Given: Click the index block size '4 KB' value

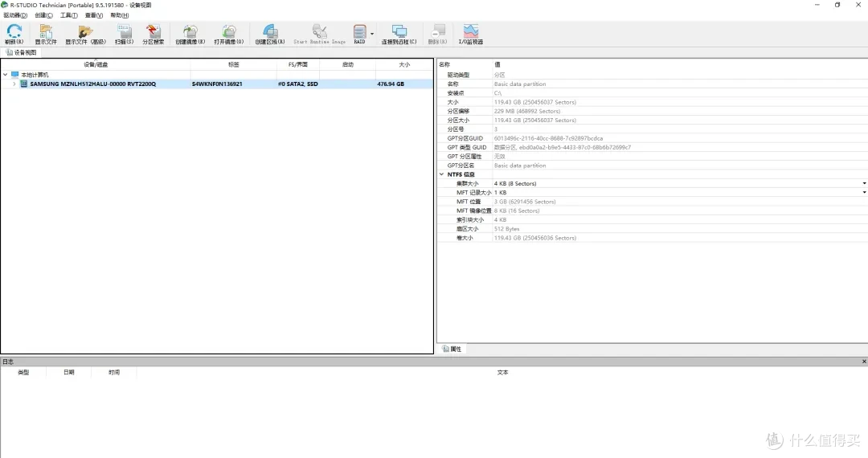Looking at the screenshot, I should point(500,220).
